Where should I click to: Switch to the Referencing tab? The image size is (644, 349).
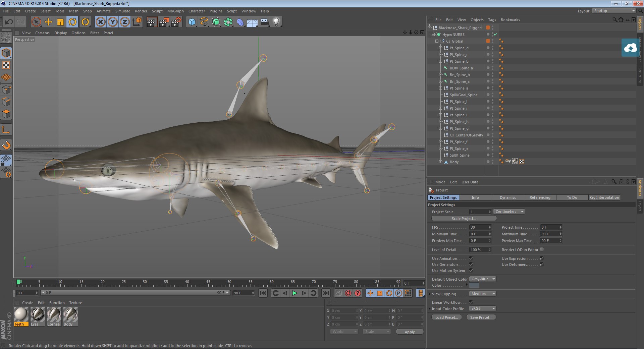(540, 197)
